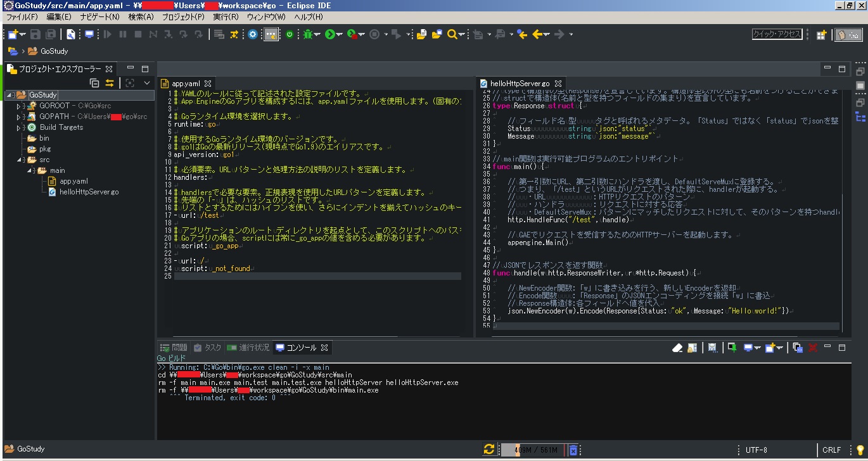
Task: Collapse all in Project Explorer toolbar
Action: pos(94,83)
